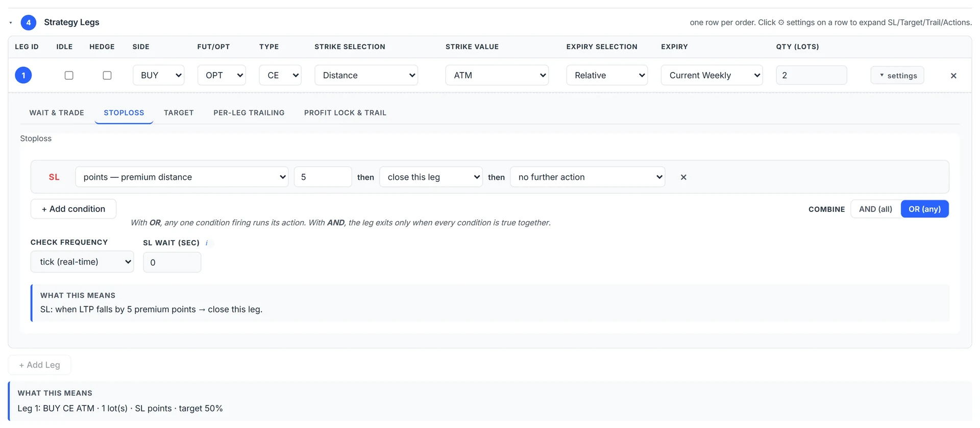Collapse the Strategy Legs section arrow
The width and height of the screenshot is (980, 428).
11,22
